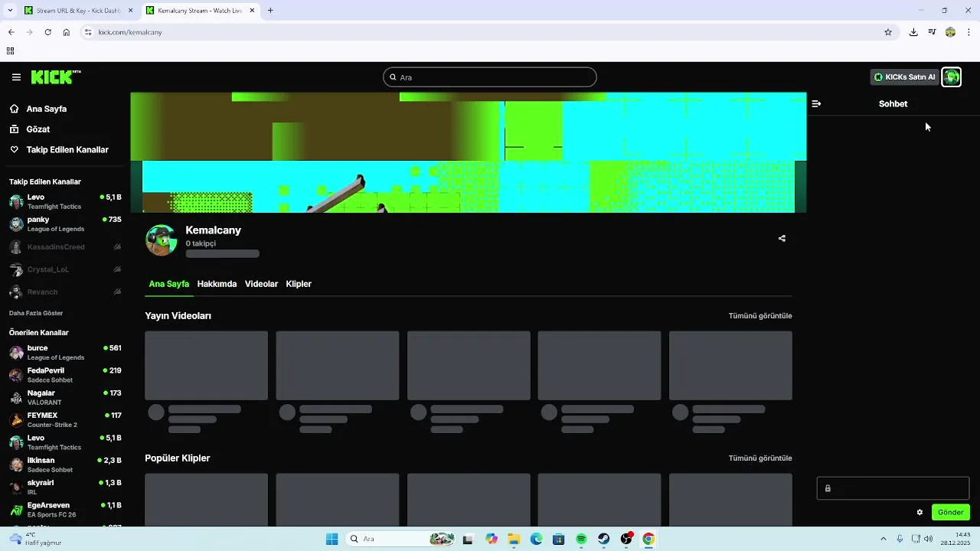
Task: Collapse the Sohbet chat panel
Action: tap(816, 103)
